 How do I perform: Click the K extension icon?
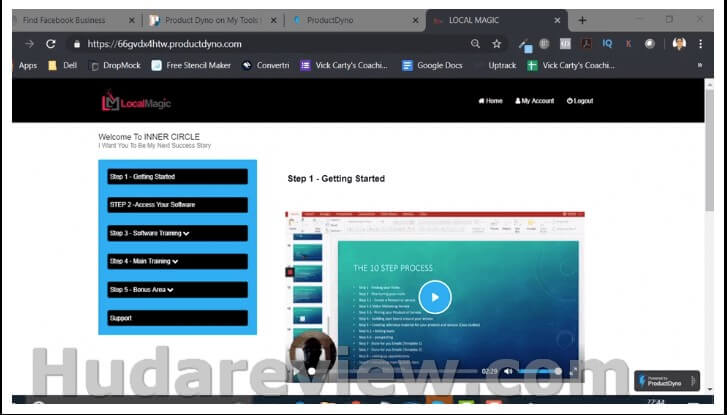[628, 44]
